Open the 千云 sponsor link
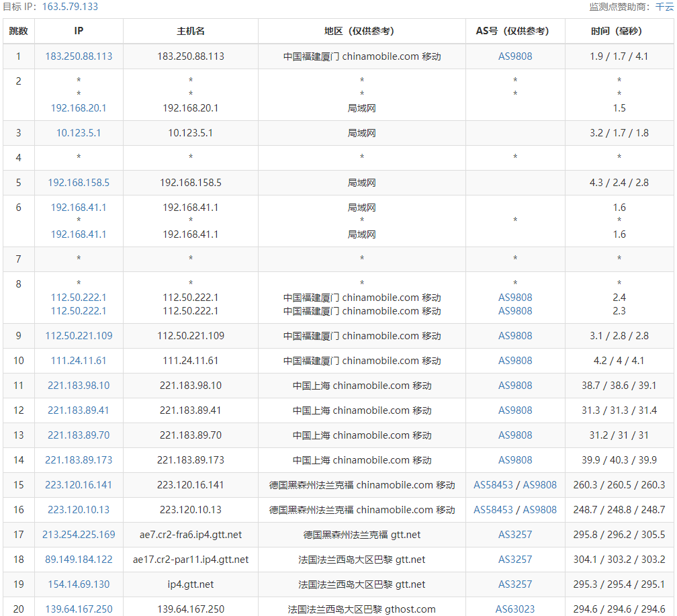 pos(664,7)
